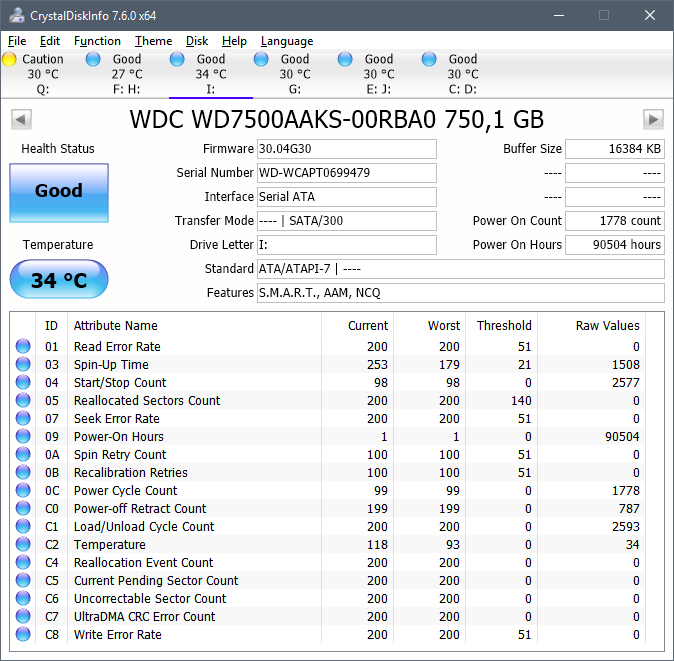
Task: Click the 'Write Error Rate' attribute name
Action: point(118,634)
